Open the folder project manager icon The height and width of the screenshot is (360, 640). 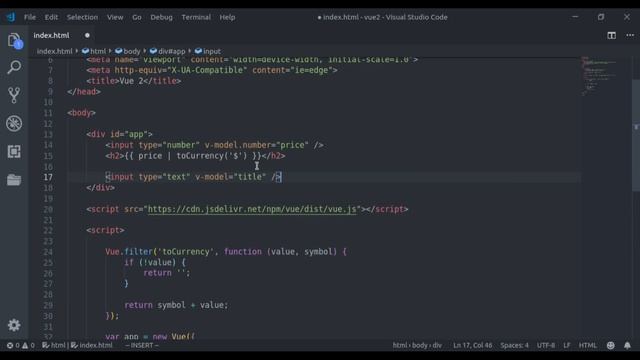click(x=14, y=180)
